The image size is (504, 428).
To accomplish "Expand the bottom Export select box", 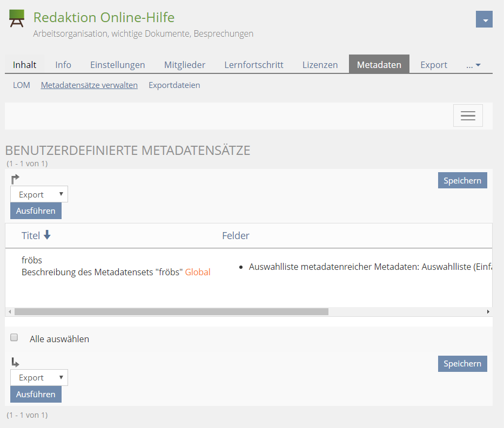I will 39,378.
